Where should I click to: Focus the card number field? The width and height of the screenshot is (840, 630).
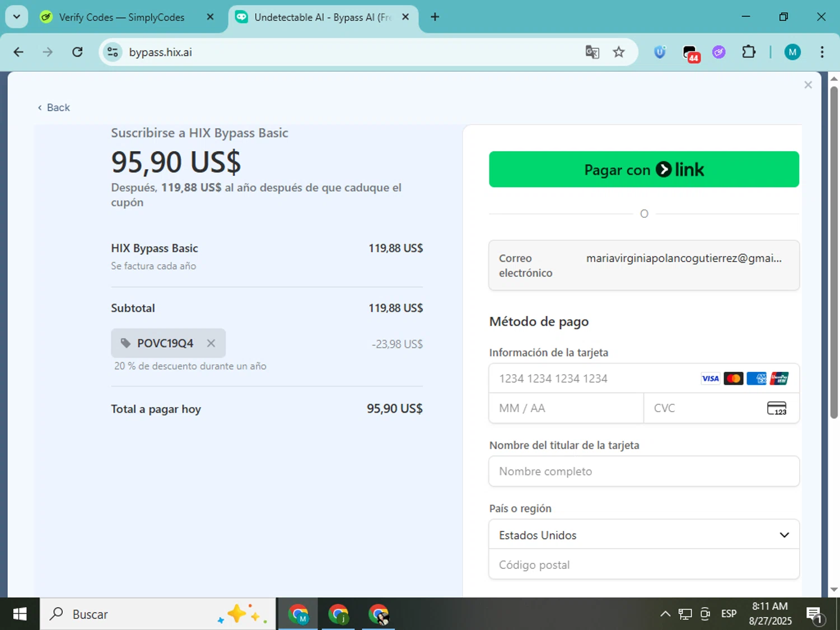click(644, 379)
